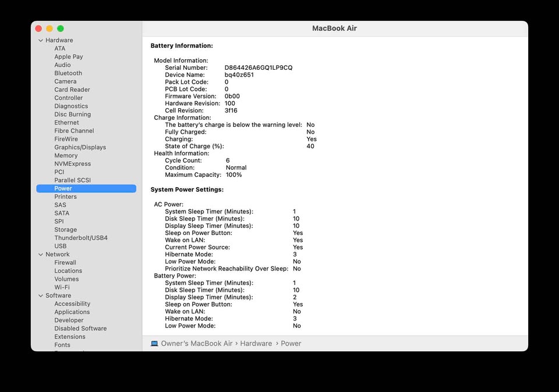Click the laptop icon in path bar
Image resolution: width=559 pixels, height=392 pixels.
point(154,344)
